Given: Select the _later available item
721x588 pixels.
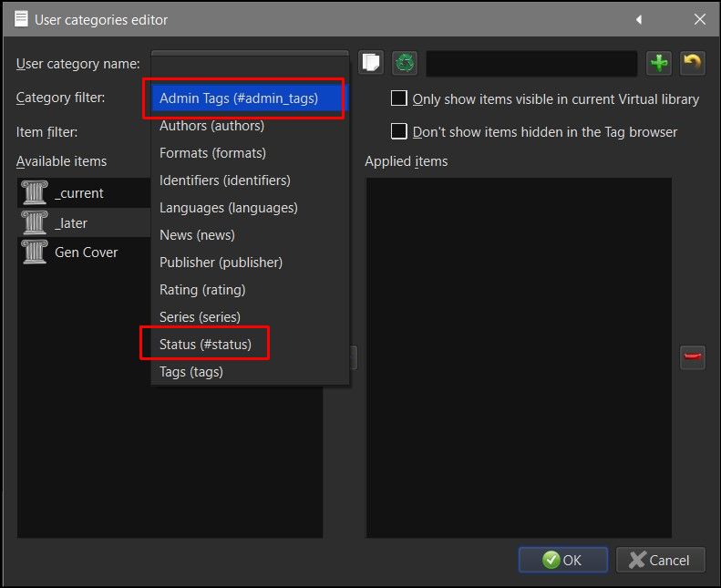Looking at the screenshot, I should (84, 222).
